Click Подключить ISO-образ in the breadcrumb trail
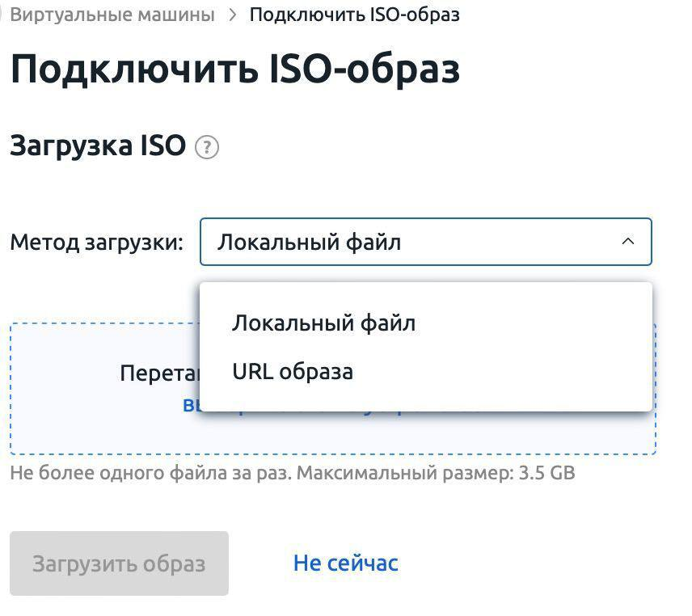692x616 pixels. point(354,14)
